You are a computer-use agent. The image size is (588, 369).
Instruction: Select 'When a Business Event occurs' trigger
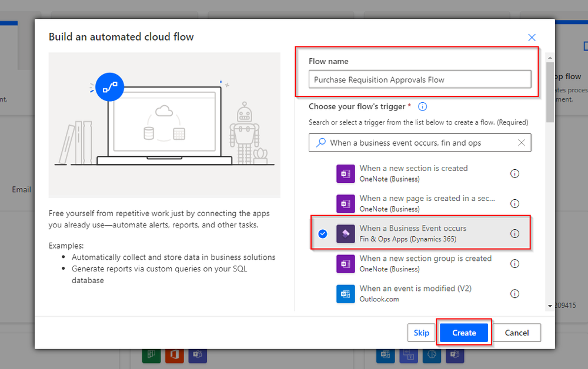tap(420, 233)
